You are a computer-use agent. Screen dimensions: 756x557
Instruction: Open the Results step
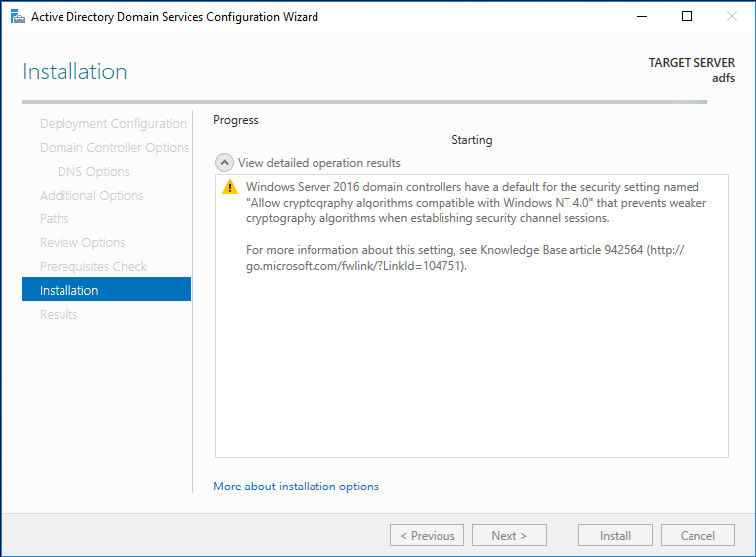pyautogui.click(x=59, y=315)
